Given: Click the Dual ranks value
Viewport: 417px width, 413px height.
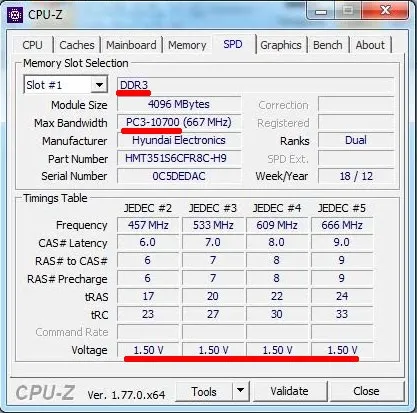Looking at the screenshot, I should tap(356, 140).
